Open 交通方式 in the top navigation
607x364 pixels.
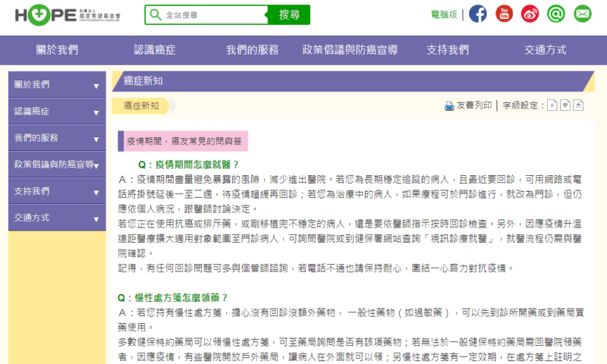(x=545, y=50)
